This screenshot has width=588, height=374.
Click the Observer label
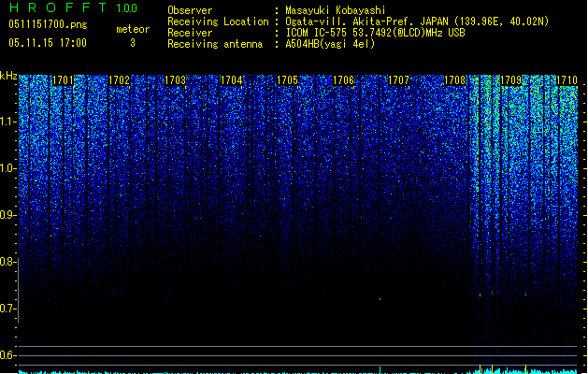tap(190, 10)
